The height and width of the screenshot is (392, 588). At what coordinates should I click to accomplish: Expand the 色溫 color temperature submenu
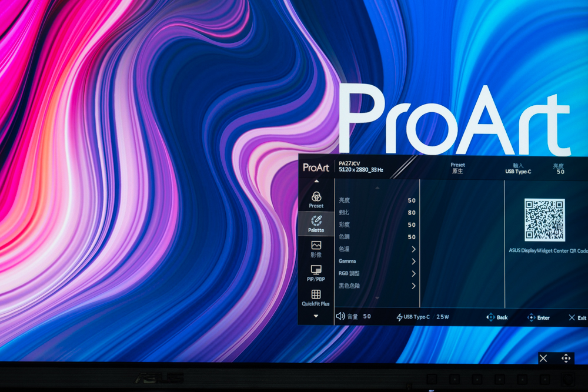[x=413, y=249]
